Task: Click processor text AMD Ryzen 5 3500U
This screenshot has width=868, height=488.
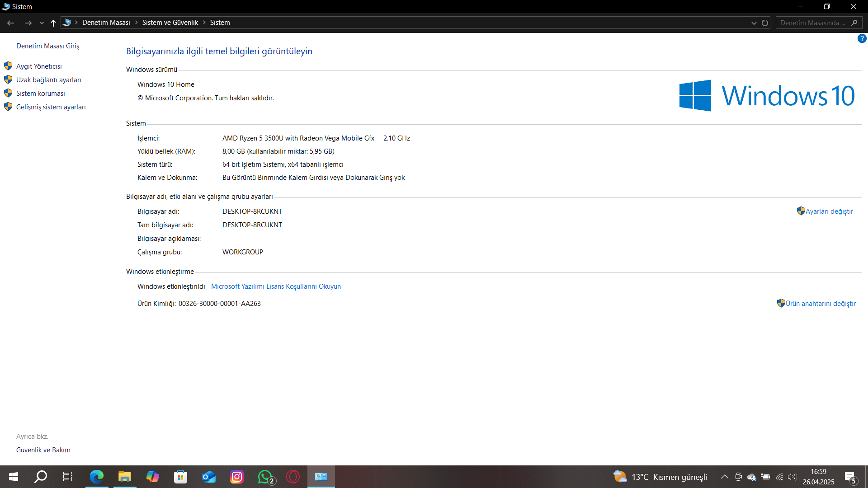Action: click(x=298, y=138)
